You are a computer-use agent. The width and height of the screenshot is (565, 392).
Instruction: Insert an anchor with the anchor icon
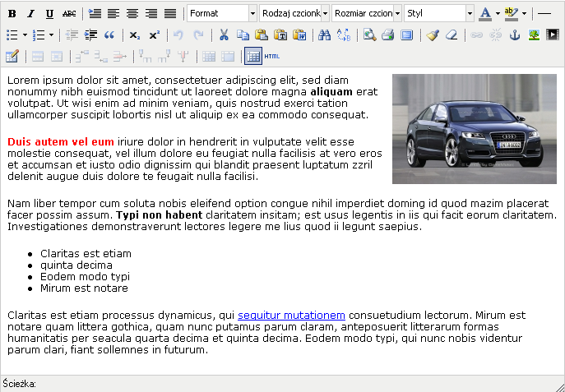pyautogui.click(x=515, y=35)
